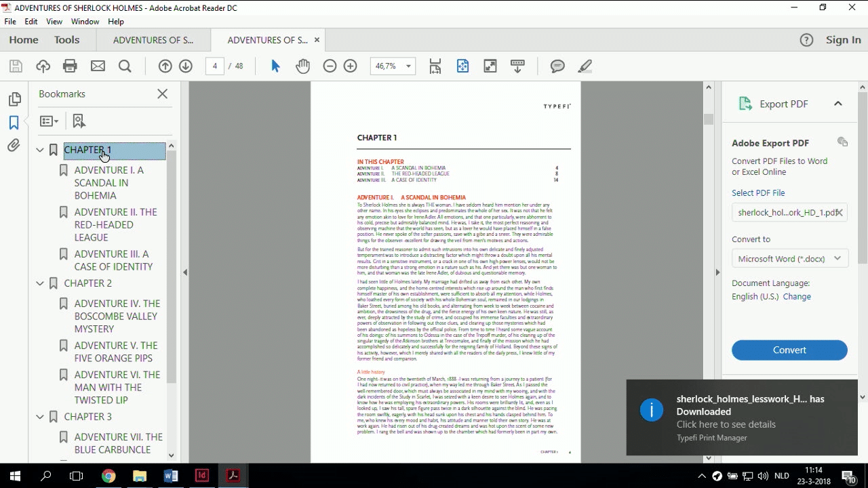This screenshot has height=488, width=868.
Task: Open the Help question mark icon
Action: pos(806,40)
